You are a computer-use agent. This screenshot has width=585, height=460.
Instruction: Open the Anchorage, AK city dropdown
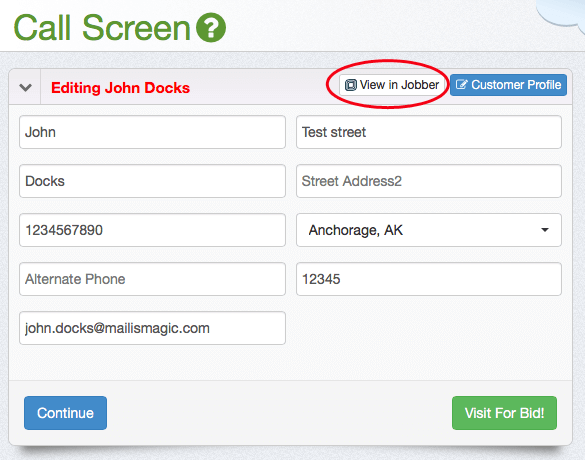pyautogui.click(x=429, y=230)
